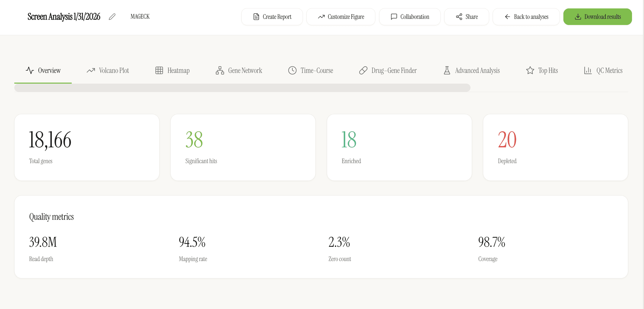Click the horizontal tab scrollbar

(242, 88)
